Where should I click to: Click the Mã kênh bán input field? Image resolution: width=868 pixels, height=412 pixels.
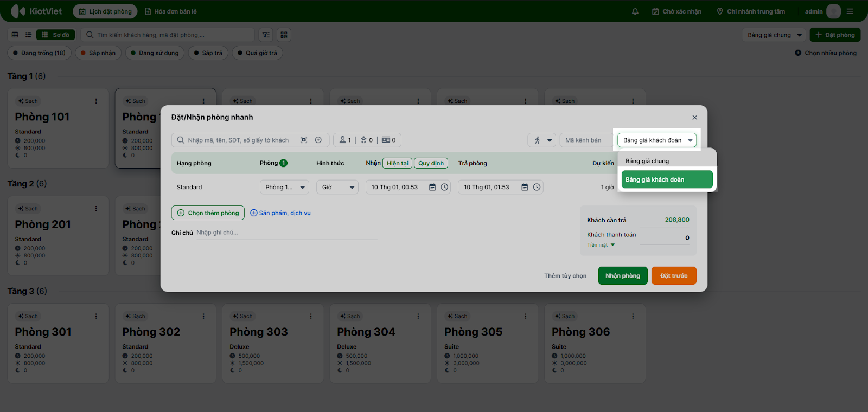586,140
